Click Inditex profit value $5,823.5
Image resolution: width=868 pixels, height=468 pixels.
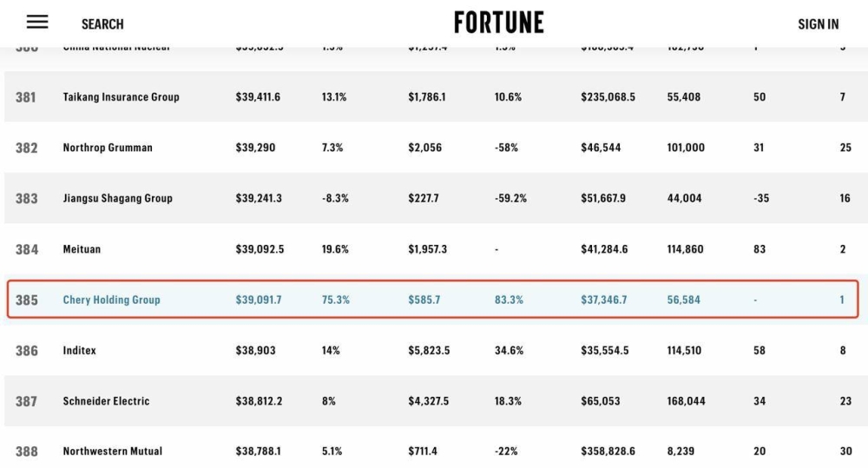point(430,351)
